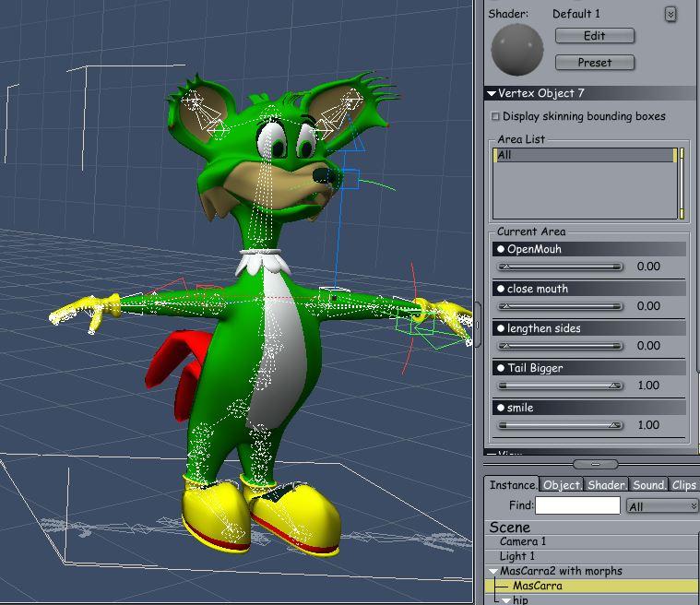Click the side panel collapse handle beside viewport
Viewport: 700px width, 605px height.
click(x=477, y=325)
